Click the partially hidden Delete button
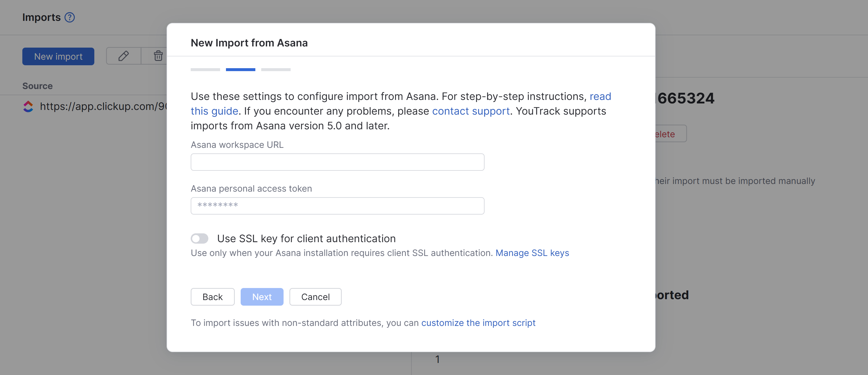Screen dimensions: 868x375 [671, 134]
